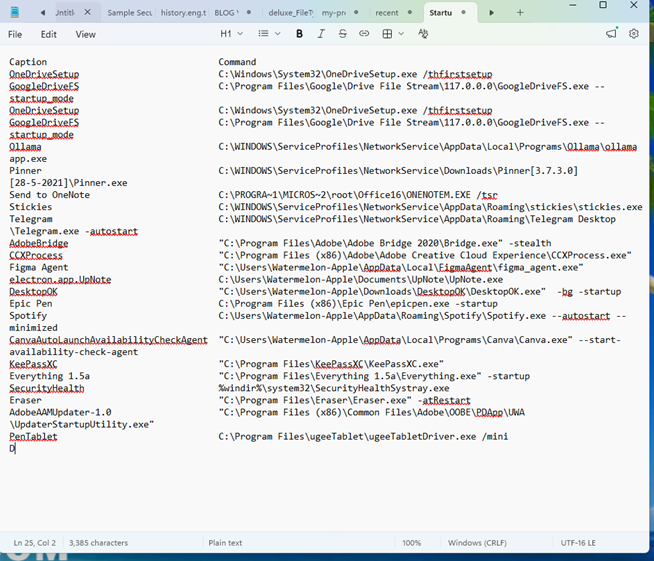Select the recent tab
This screenshot has width=654, height=561.
tap(387, 13)
